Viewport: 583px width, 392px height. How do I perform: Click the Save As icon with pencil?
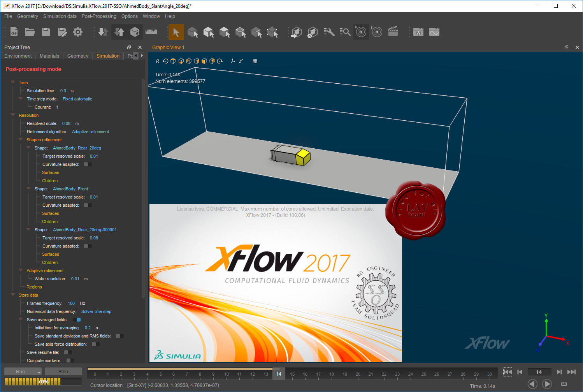coord(62,32)
